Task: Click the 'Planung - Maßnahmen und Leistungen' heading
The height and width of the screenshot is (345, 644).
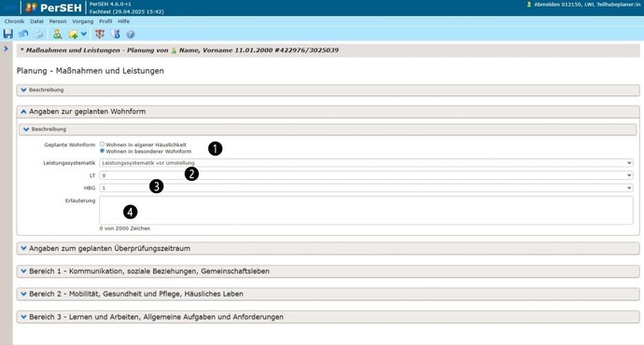Action: point(91,71)
